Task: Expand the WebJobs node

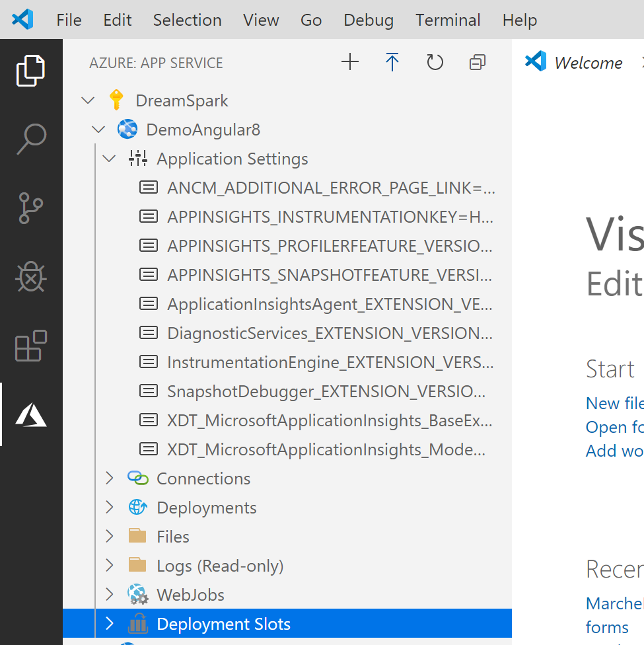Action: tap(109, 594)
